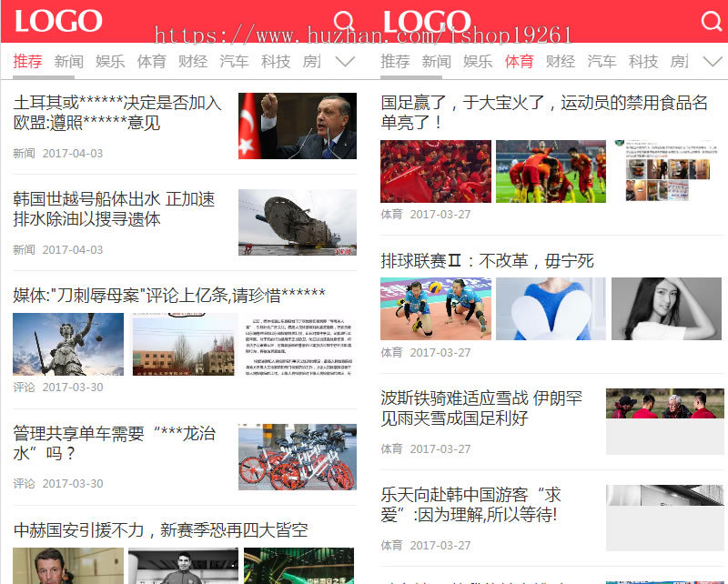
Task: Switch to 科技 tab in right panel
Action: coord(643,61)
